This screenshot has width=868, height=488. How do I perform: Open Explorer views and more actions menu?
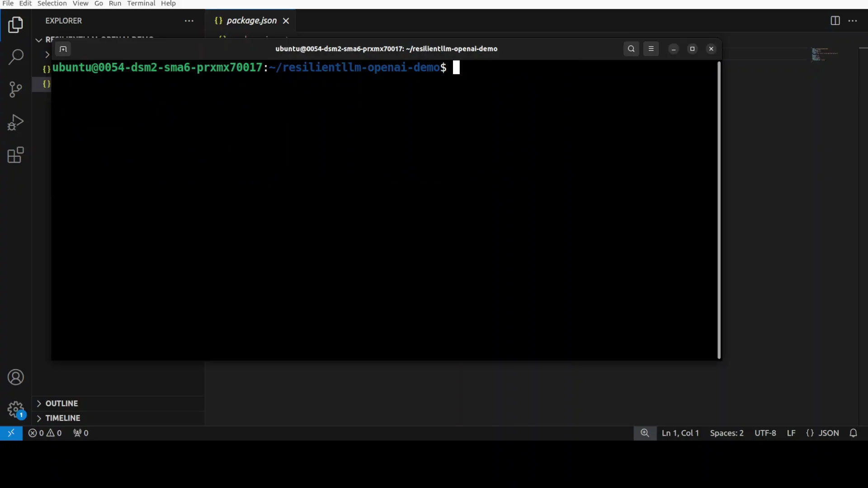point(189,21)
